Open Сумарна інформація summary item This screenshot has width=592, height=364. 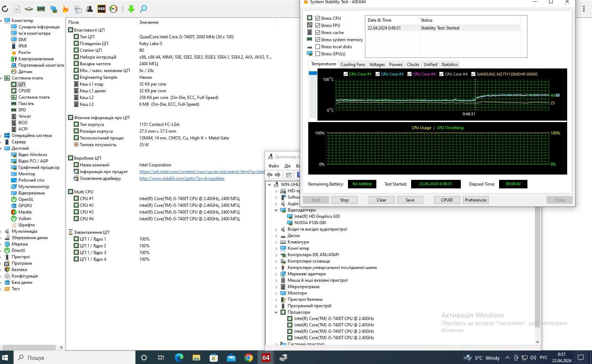tap(39, 27)
